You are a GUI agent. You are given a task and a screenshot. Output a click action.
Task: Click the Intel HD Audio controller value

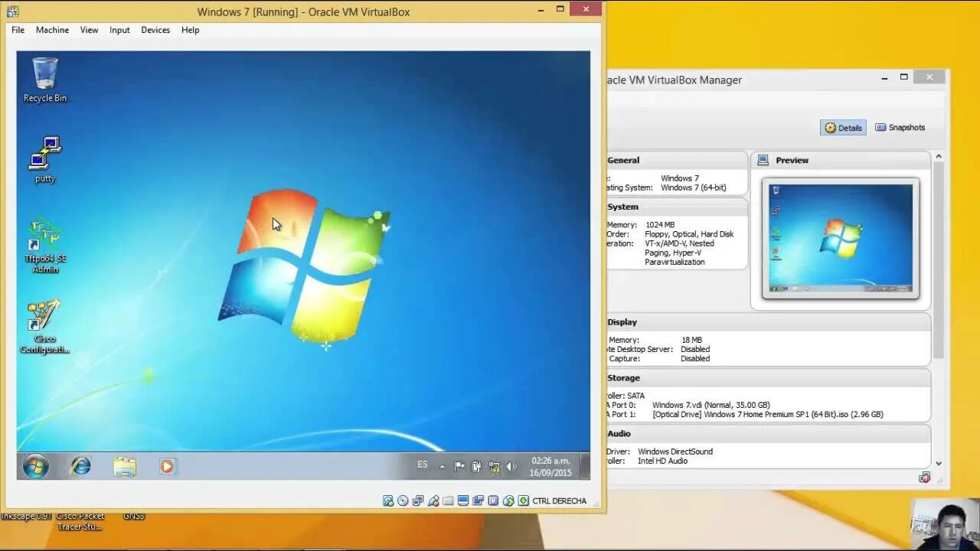662,461
